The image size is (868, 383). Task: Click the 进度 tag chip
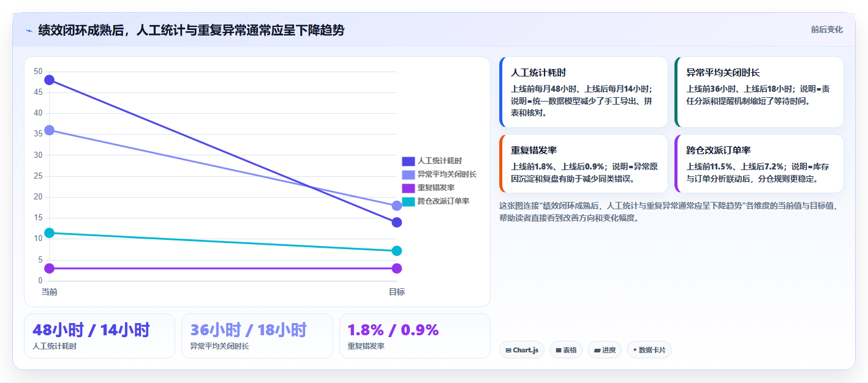605,350
